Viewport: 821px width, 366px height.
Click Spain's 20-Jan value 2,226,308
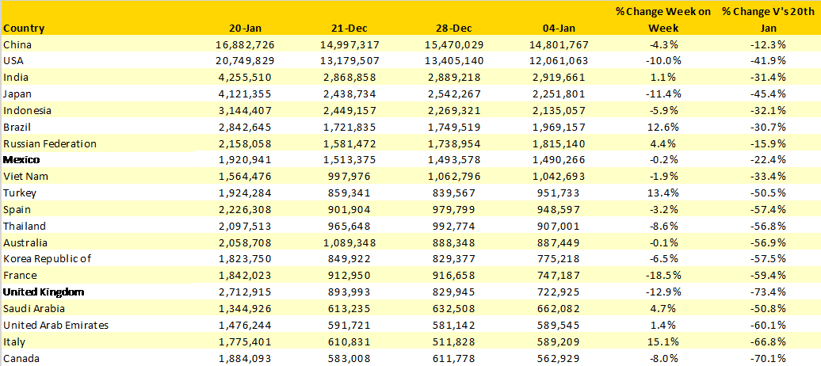coord(245,209)
